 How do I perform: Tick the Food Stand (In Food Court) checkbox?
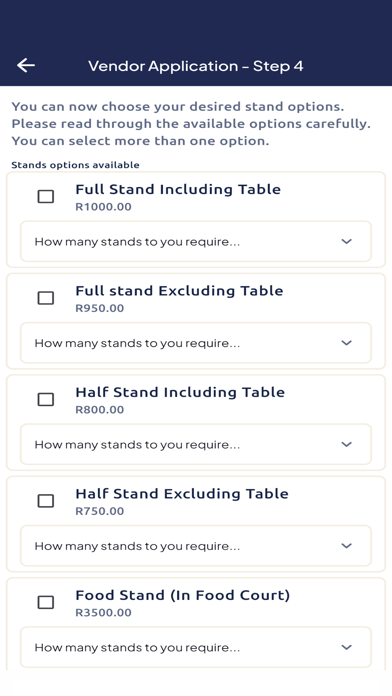[x=46, y=602]
